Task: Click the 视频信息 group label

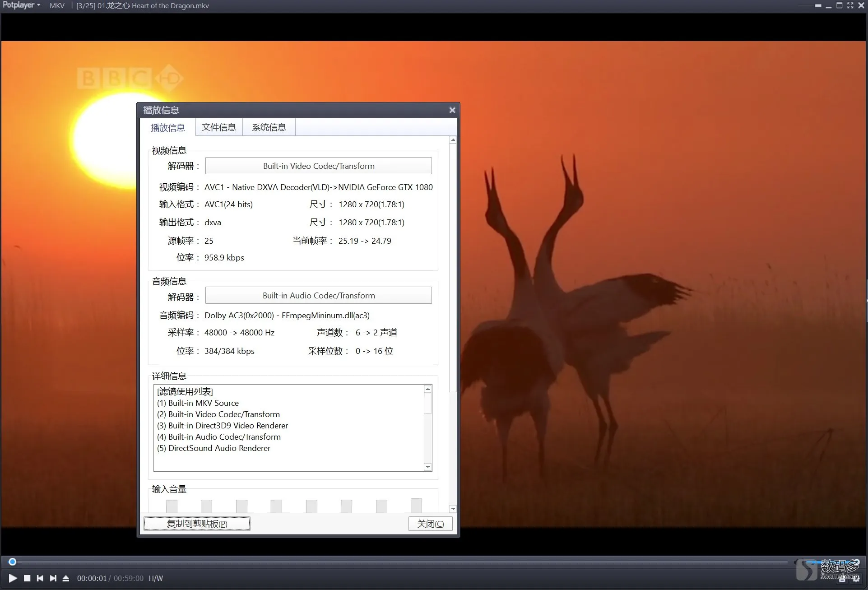Action: [169, 150]
